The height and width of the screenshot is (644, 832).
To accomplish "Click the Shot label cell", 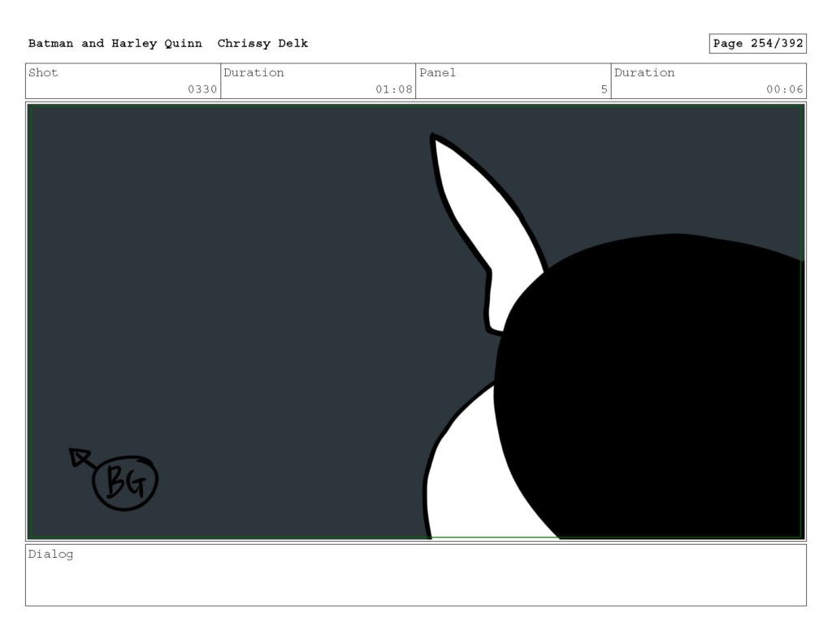I will click(123, 81).
